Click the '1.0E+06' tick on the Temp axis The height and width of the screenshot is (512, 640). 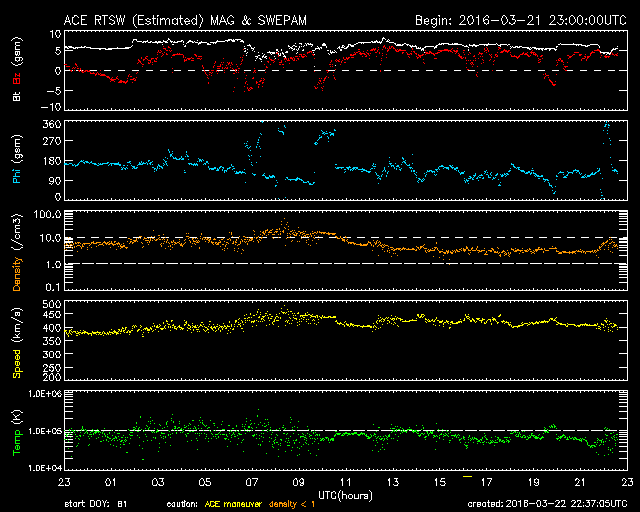(45, 394)
